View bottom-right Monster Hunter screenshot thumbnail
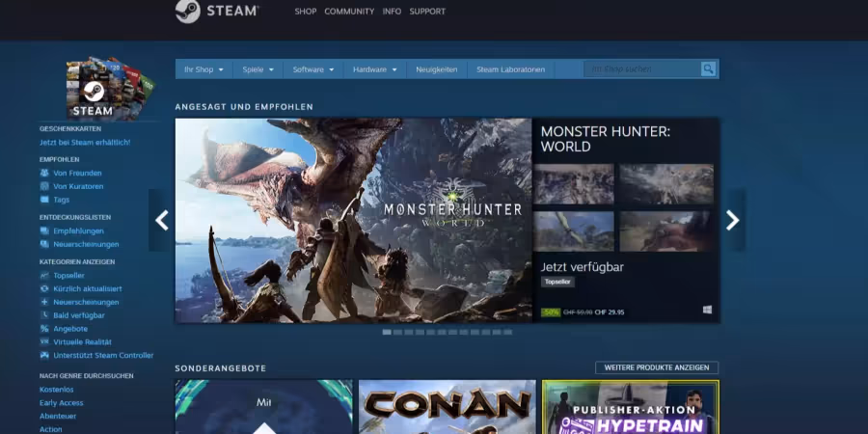The image size is (868, 434). pos(666,231)
